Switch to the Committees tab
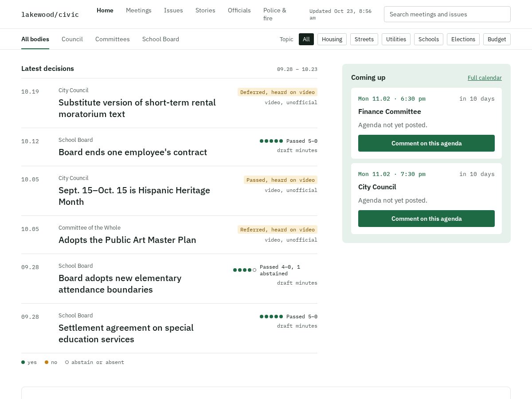 [x=113, y=39]
